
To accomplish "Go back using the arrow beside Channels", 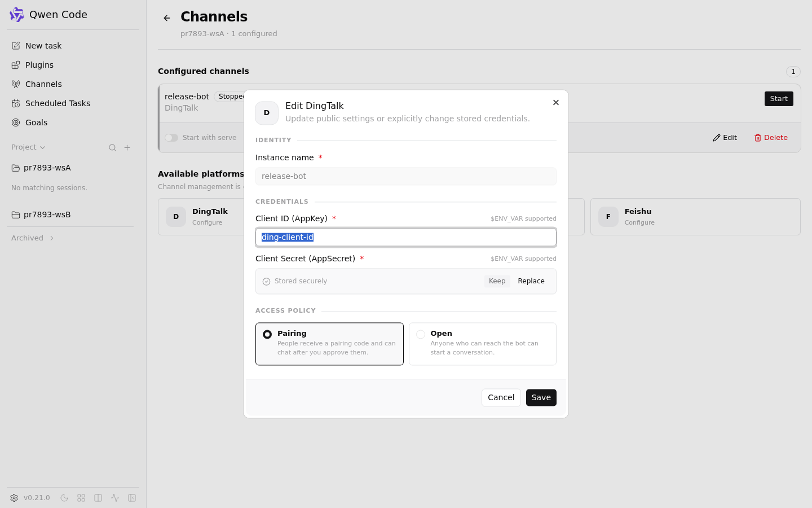I will [x=167, y=18].
